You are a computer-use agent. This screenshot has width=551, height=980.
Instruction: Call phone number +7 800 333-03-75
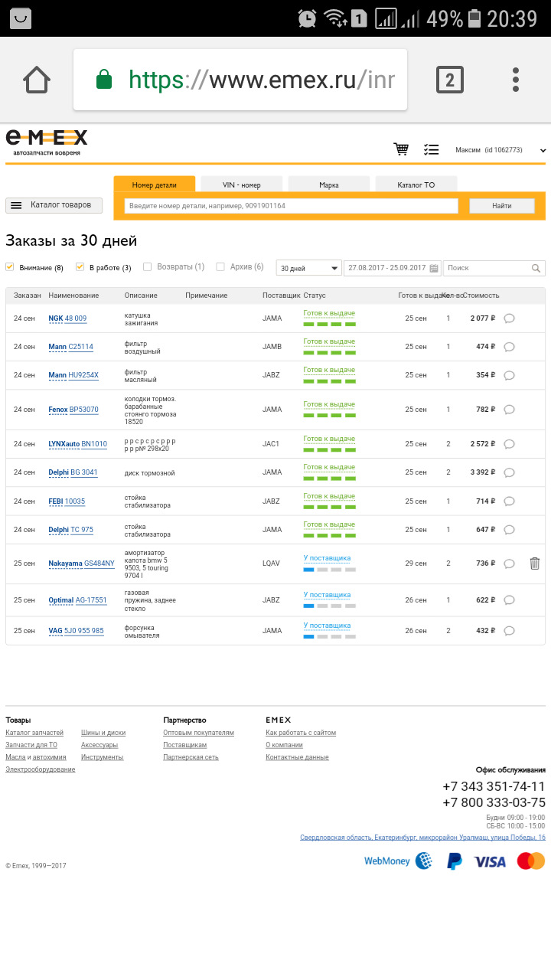coord(494,802)
